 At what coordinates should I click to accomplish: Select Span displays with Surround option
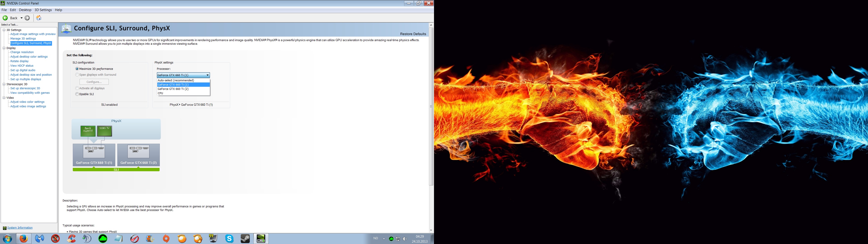tap(77, 75)
